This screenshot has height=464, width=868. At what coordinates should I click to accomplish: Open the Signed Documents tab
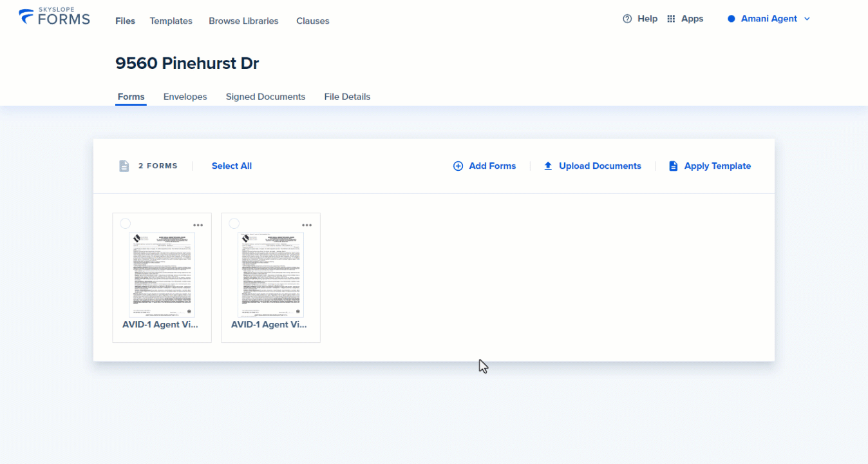265,97
